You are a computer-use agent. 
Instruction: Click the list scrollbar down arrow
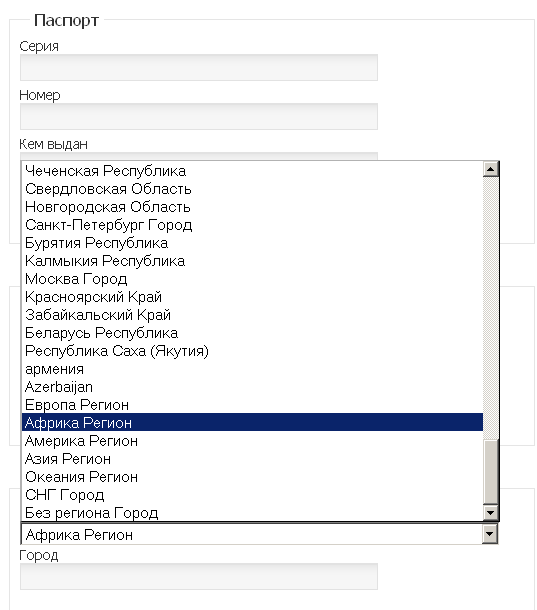tap(491, 512)
